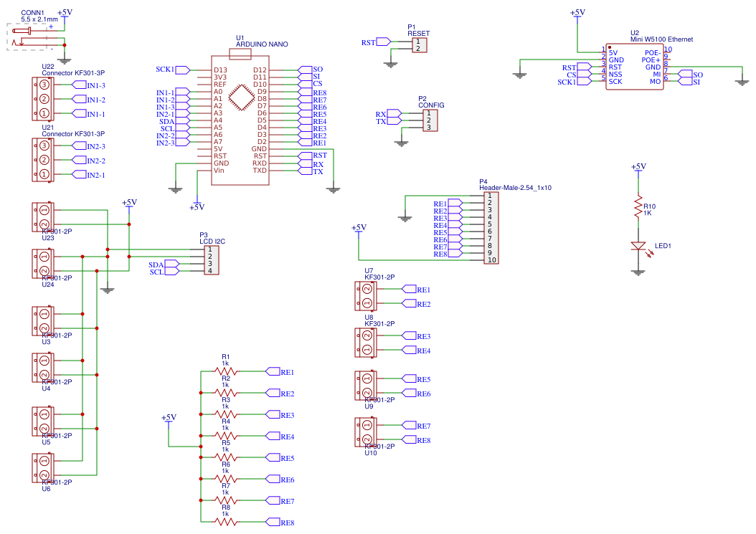Click the U22 three-pin connector symbol
Screen dimensions: 756x534
tap(42, 99)
